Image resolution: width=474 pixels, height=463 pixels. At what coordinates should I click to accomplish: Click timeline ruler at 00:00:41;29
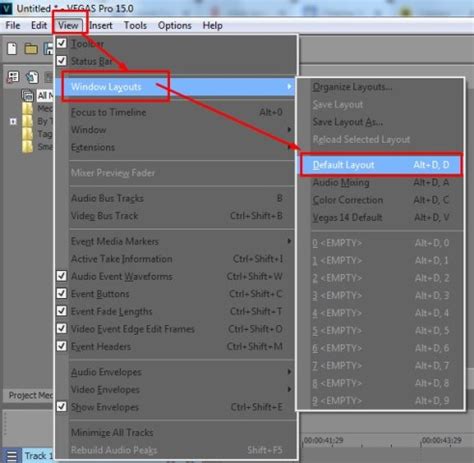(x=323, y=440)
